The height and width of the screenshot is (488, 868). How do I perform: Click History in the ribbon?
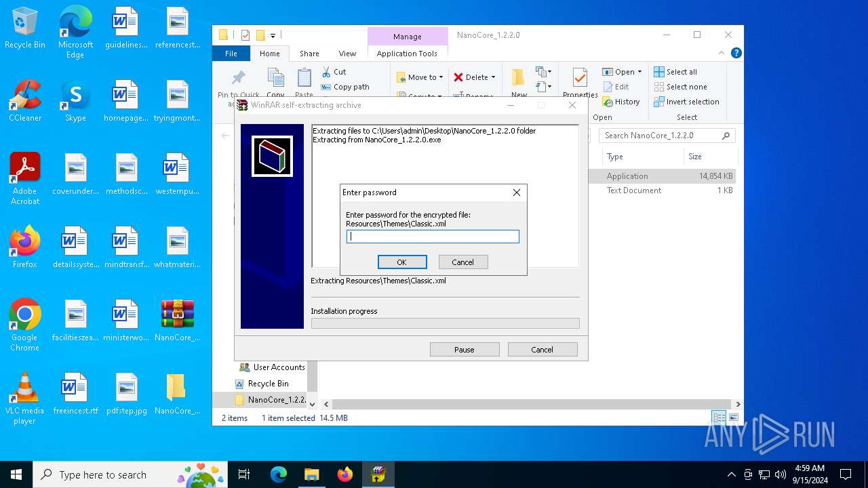coord(620,102)
